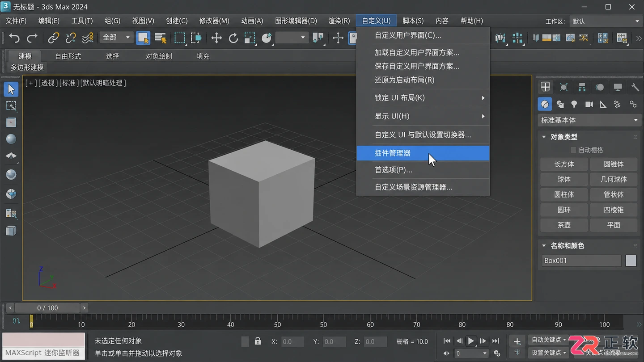The width and height of the screenshot is (644, 362).
Task: Undo the last action in the toolbar
Action: [14, 38]
